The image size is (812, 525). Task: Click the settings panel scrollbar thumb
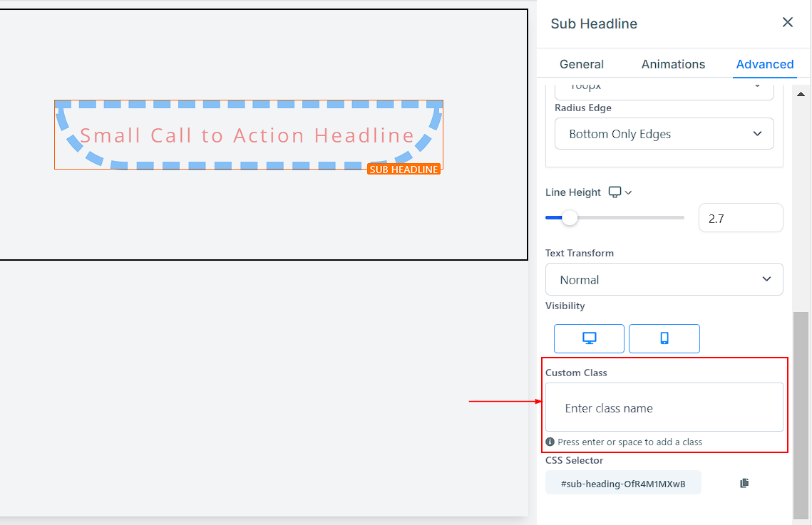tap(801, 415)
